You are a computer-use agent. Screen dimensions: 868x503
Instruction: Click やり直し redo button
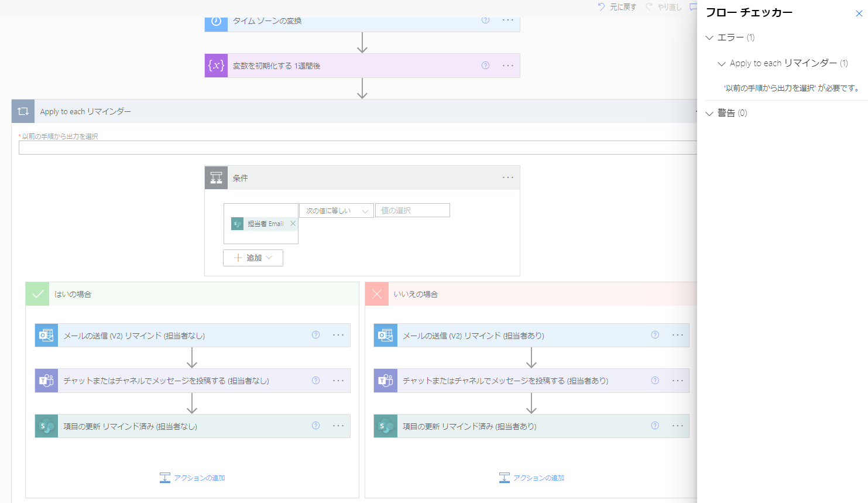(664, 7)
